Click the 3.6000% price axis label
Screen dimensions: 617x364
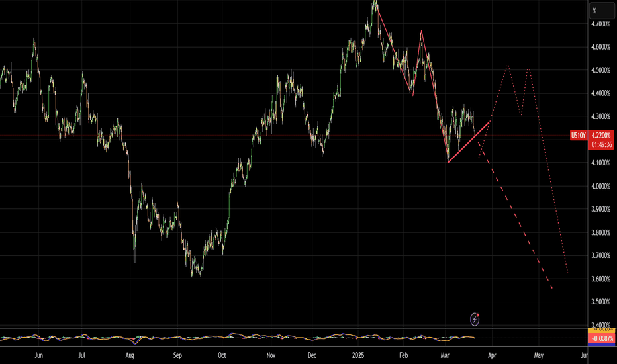[600, 279]
